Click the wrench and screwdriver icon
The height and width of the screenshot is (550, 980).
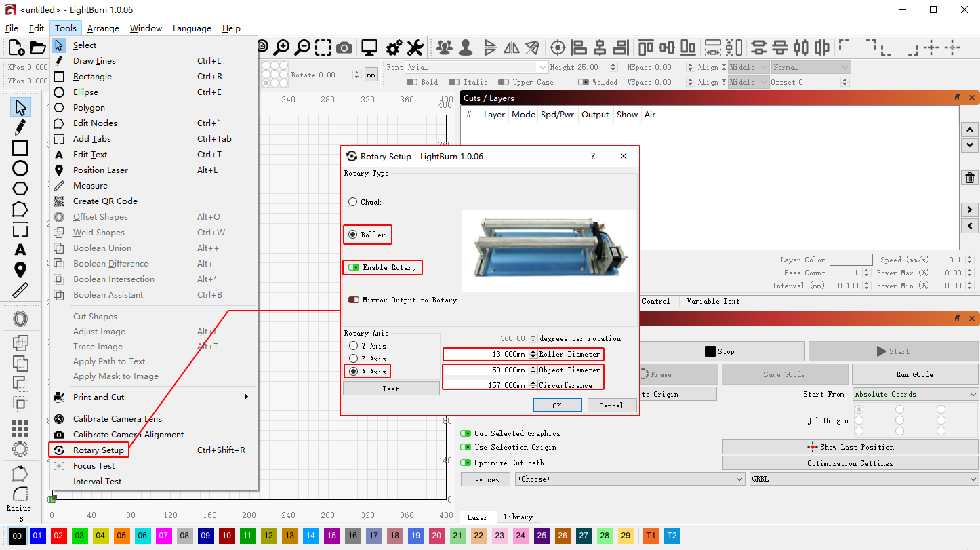(415, 47)
